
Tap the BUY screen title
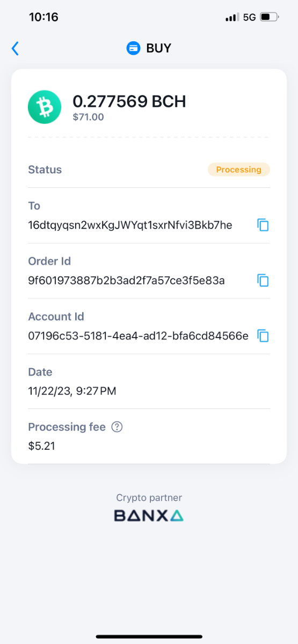tap(158, 48)
